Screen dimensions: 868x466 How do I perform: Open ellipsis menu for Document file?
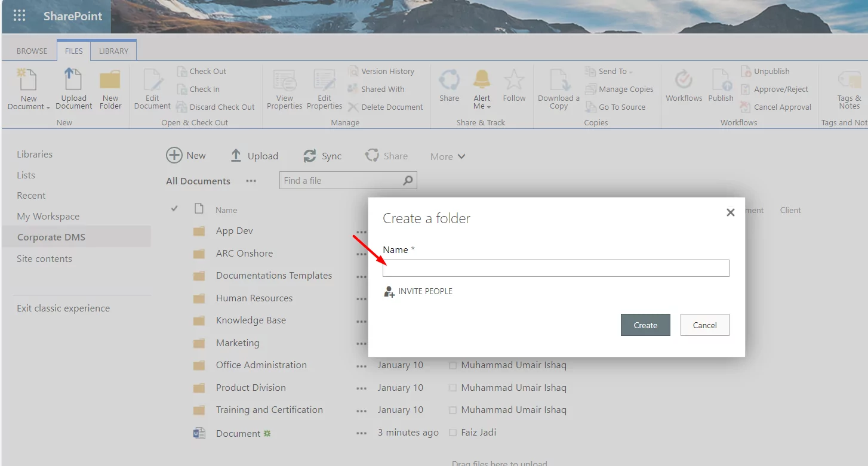pyautogui.click(x=361, y=433)
